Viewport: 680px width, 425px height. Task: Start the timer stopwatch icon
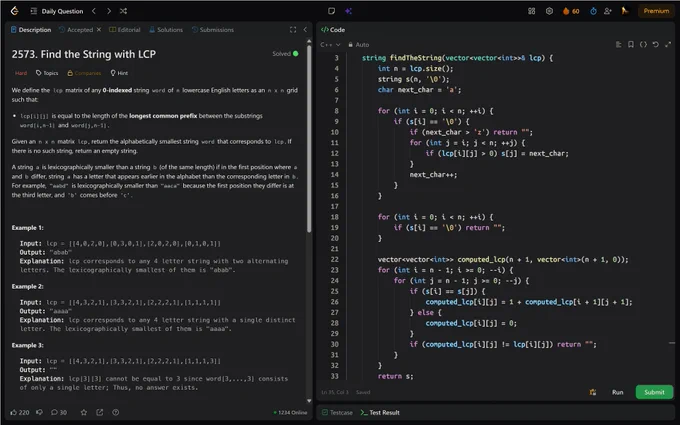593,11
